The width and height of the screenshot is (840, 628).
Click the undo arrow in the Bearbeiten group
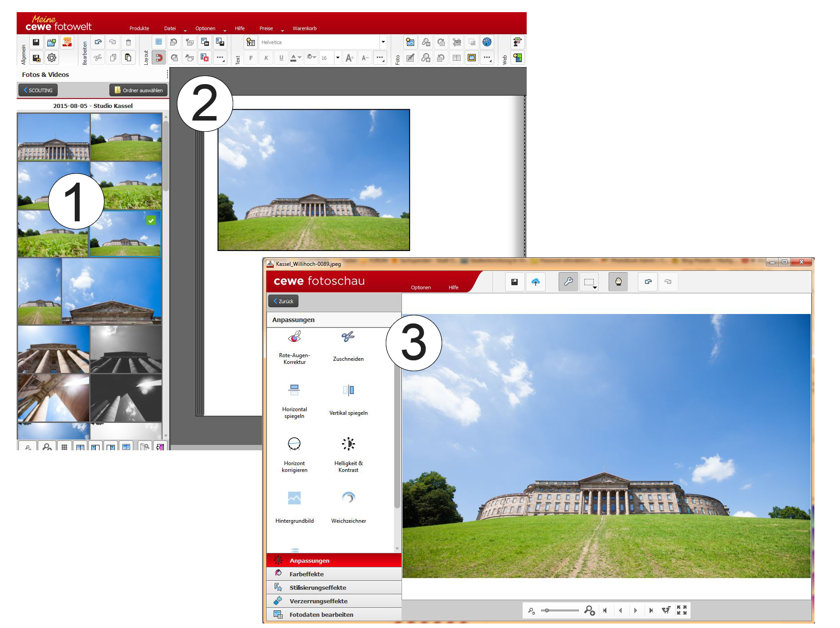98,42
